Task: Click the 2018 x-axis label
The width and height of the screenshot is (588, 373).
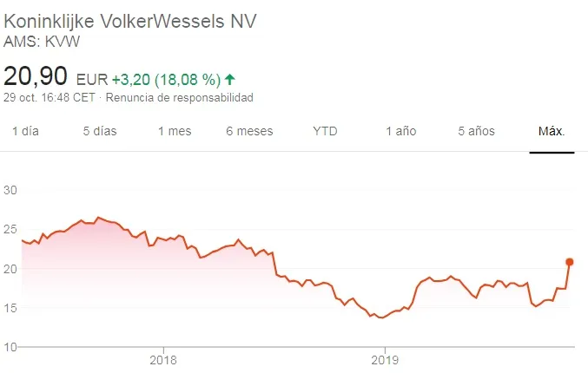Action: point(163,358)
